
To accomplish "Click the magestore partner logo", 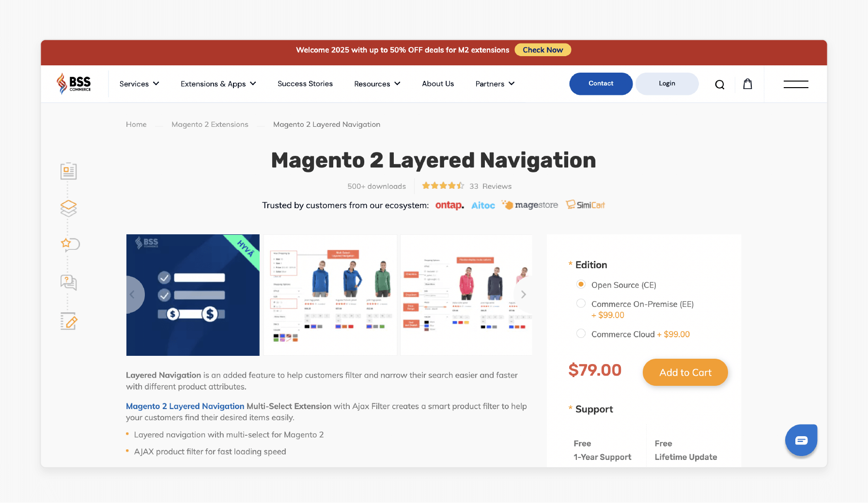I will click(529, 205).
